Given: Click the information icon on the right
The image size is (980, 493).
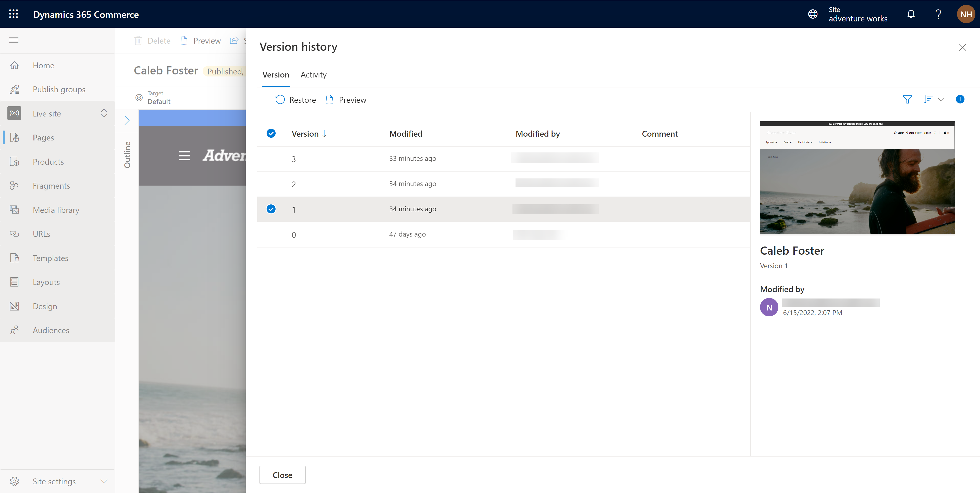Looking at the screenshot, I should click(960, 99).
